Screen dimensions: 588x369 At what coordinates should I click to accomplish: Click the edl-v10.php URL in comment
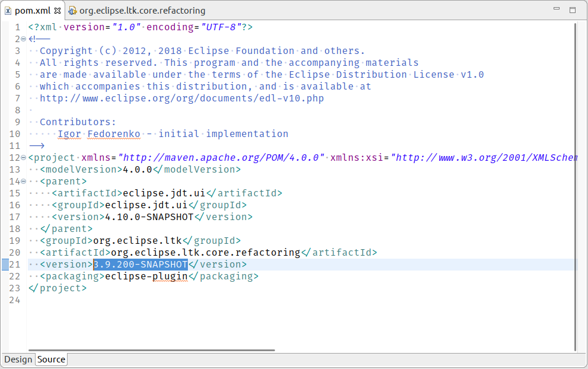click(182, 98)
